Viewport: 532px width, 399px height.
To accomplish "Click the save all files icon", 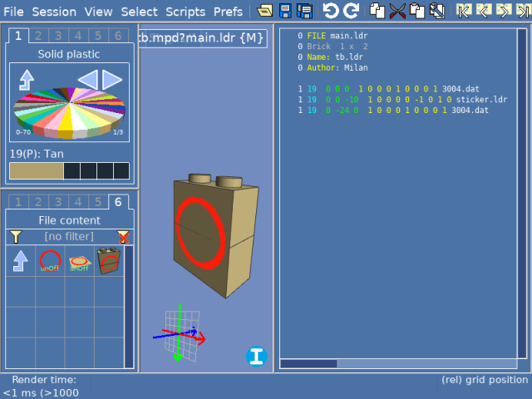I will pos(304,11).
